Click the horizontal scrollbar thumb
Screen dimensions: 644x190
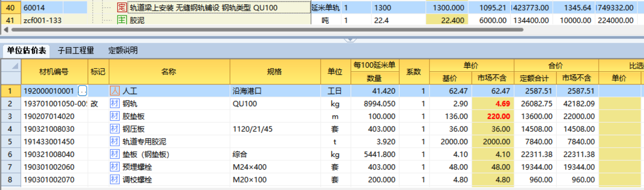[x=267, y=30]
